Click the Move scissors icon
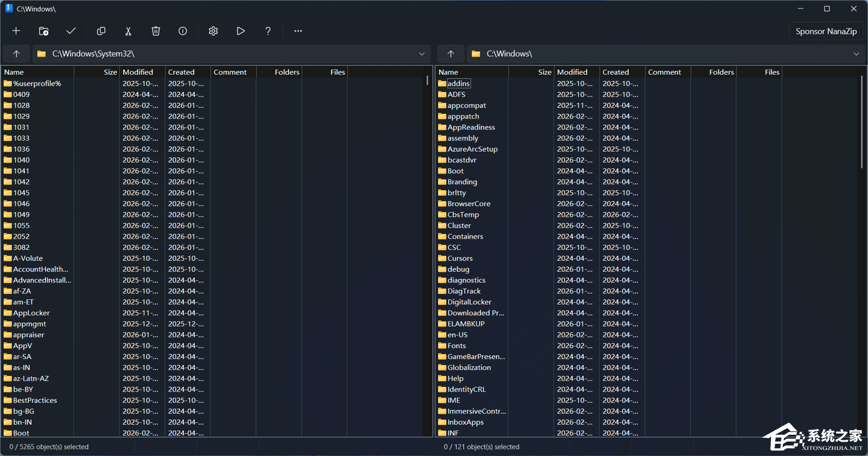 click(128, 31)
